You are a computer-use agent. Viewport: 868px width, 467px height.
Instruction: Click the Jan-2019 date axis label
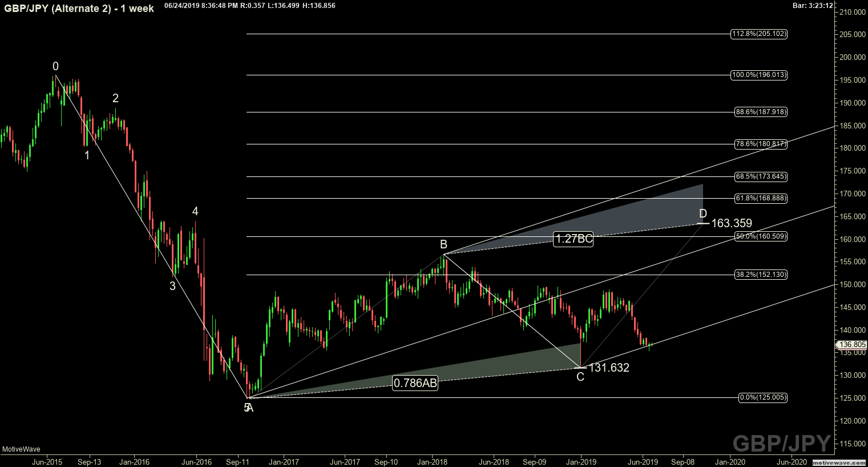click(x=581, y=462)
